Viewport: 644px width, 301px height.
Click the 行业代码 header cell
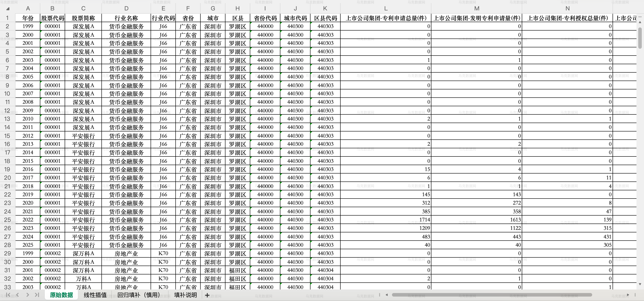[x=163, y=18]
